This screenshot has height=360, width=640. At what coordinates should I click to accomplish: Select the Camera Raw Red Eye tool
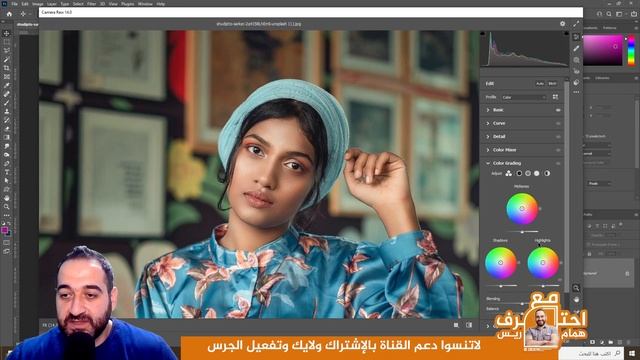576,71
